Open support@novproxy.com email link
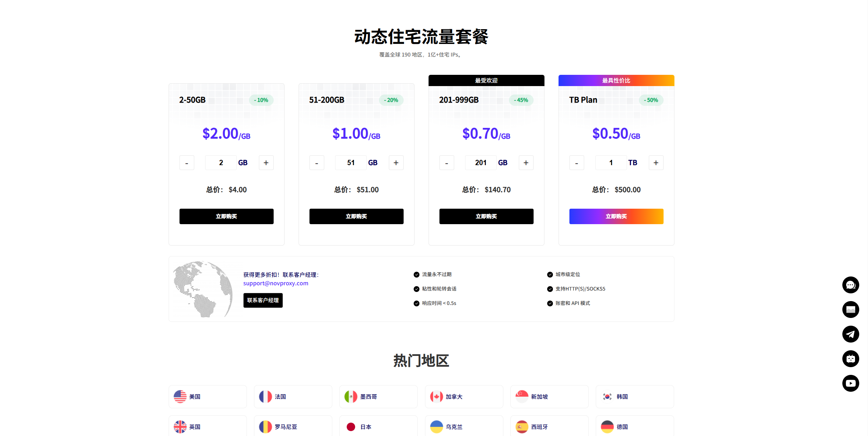The height and width of the screenshot is (436, 868). [276, 283]
